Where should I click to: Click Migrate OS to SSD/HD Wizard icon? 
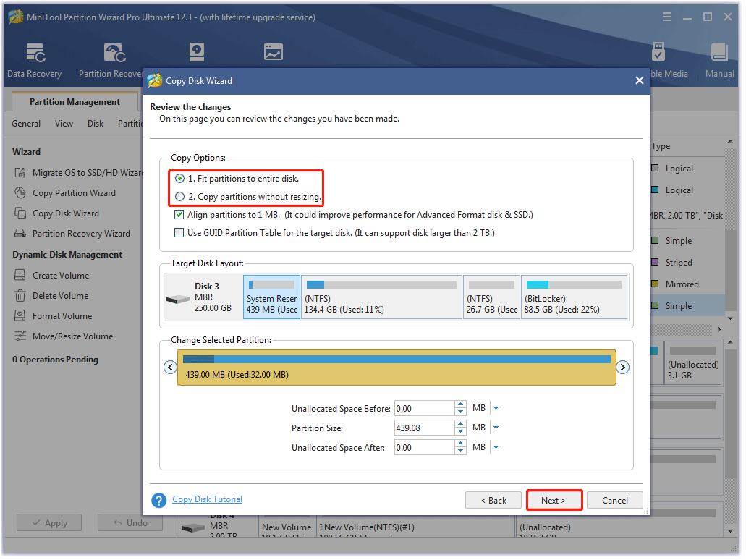coord(20,173)
